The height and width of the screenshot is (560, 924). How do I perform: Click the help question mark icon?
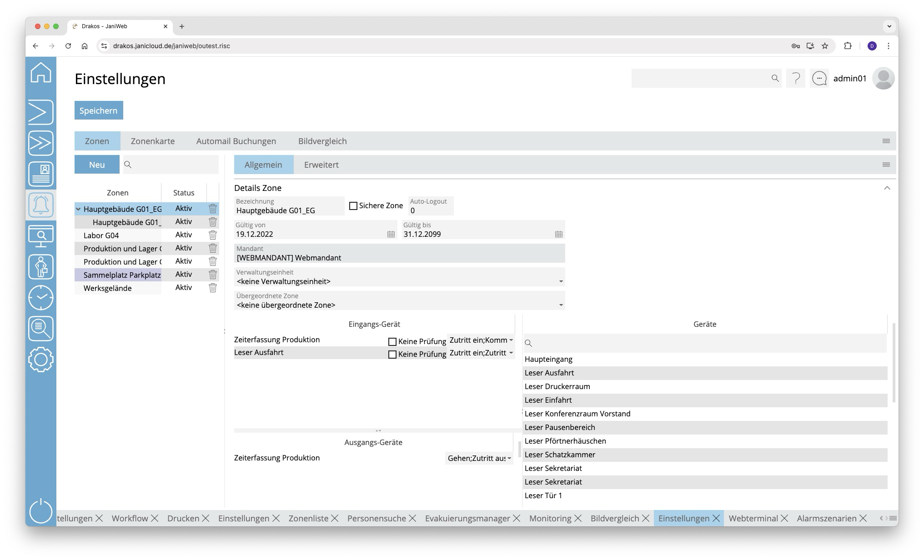796,79
